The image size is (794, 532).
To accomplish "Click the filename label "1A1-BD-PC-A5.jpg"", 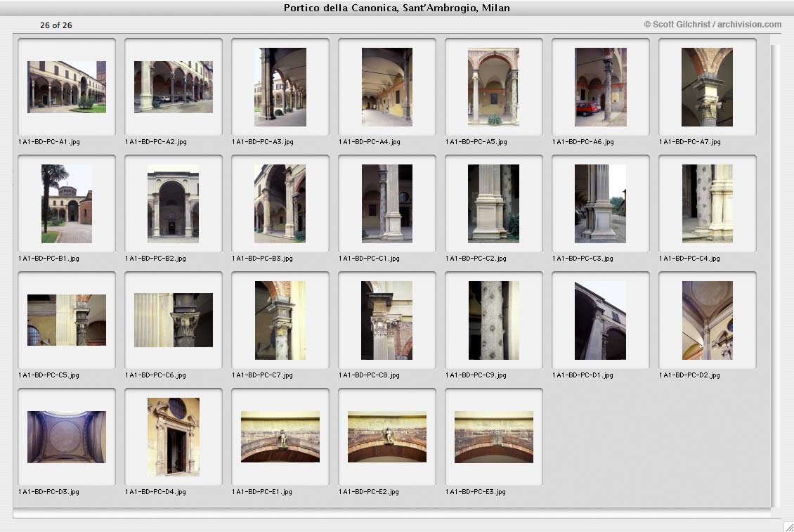I will coord(476,142).
